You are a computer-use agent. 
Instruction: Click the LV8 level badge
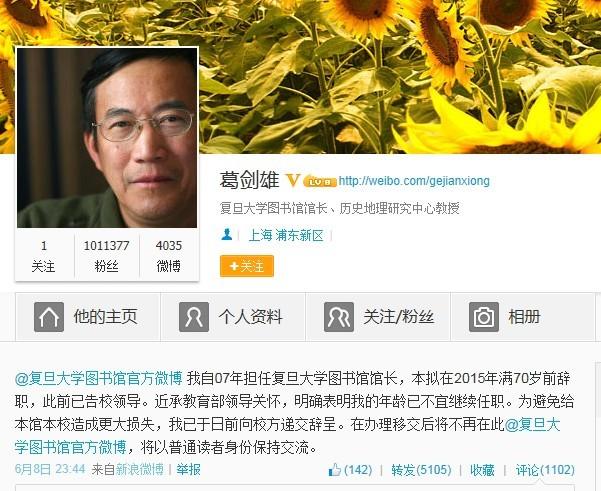pos(320,182)
